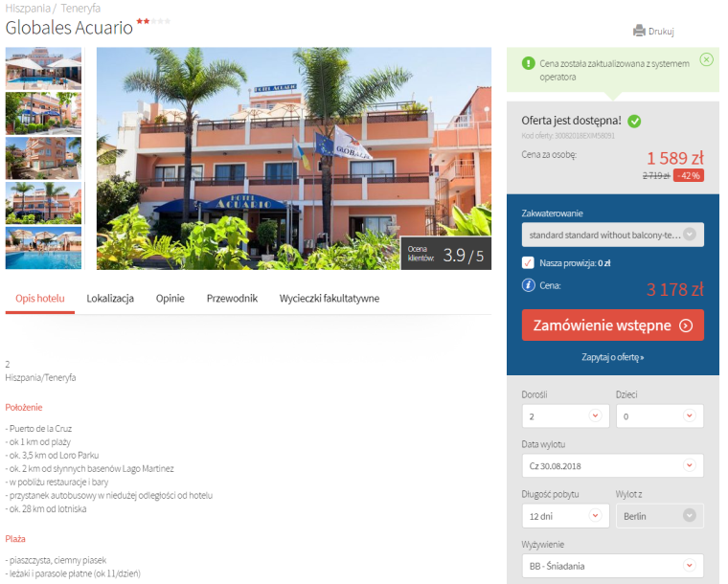Expand the Dorośli adults dropdown
Viewport: 728px width, 584px height.
tap(565, 416)
